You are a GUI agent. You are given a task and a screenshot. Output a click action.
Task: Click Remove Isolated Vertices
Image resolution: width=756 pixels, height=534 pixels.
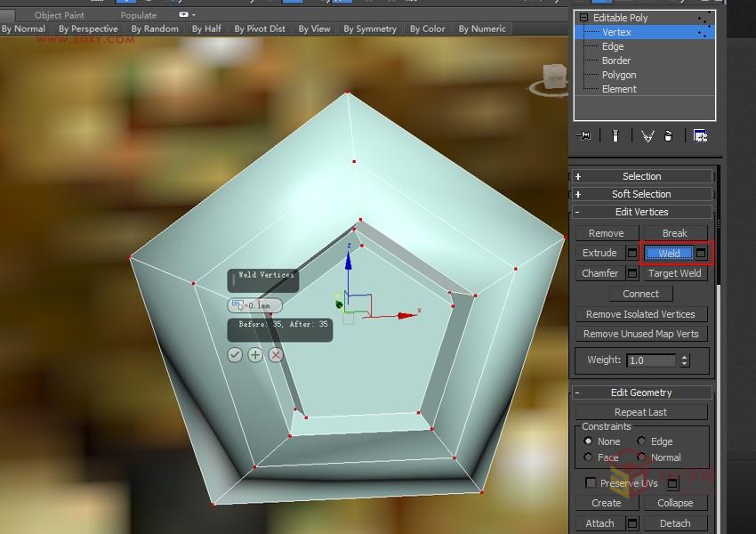click(x=640, y=313)
